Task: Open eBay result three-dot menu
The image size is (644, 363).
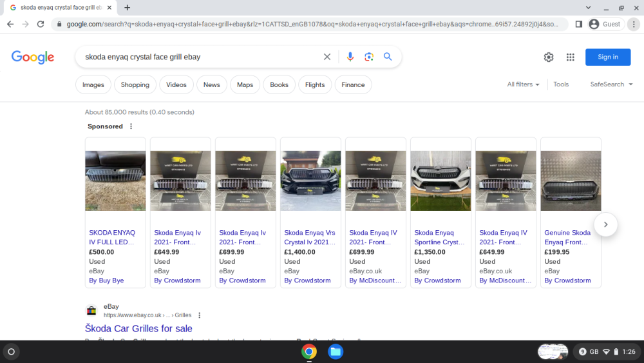Action: pos(200,315)
